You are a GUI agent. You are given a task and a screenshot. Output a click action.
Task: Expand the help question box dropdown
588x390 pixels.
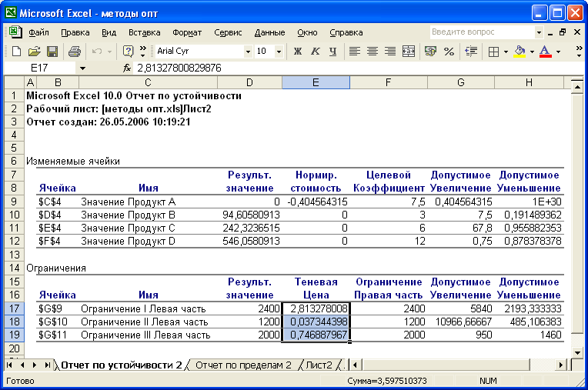pos(539,32)
